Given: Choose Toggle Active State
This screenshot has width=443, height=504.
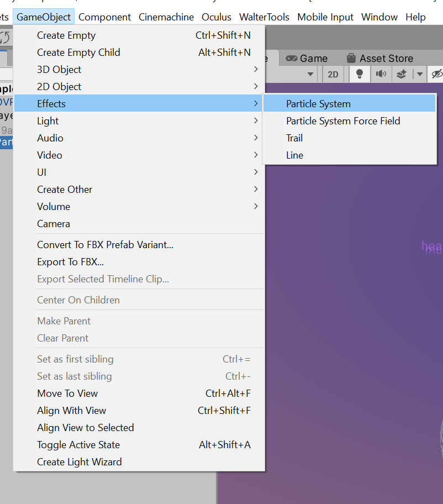Looking at the screenshot, I should [139, 444].
